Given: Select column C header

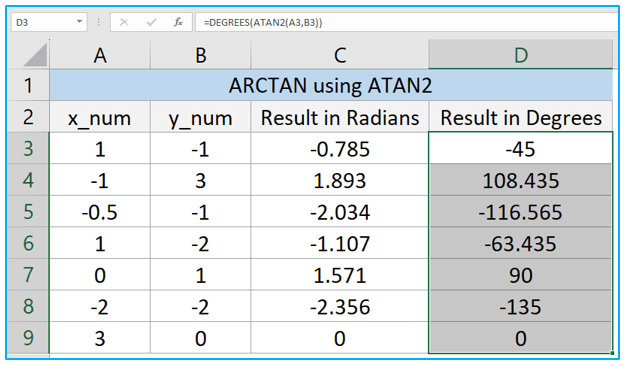Looking at the screenshot, I should pos(340,54).
